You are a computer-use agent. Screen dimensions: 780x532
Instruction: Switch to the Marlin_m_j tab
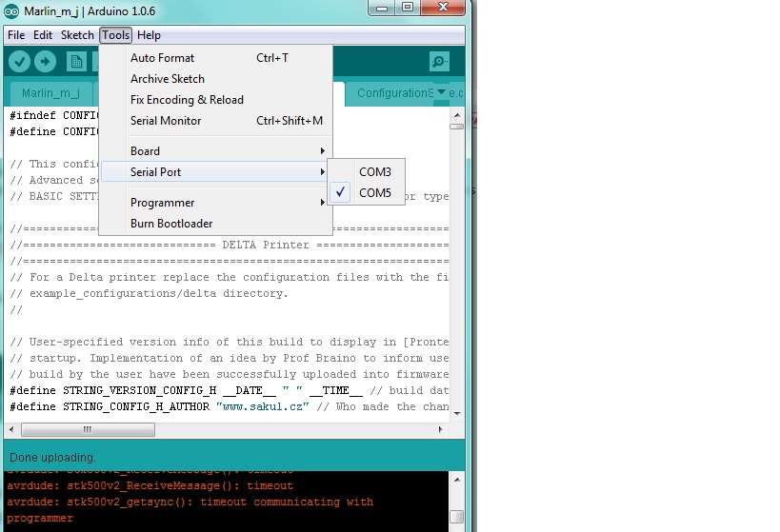point(50,93)
